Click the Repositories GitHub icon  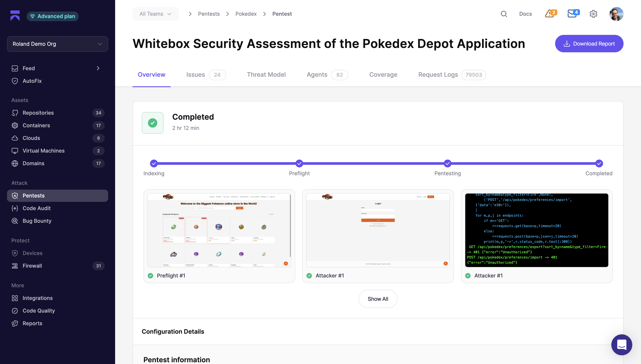[15, 113]
